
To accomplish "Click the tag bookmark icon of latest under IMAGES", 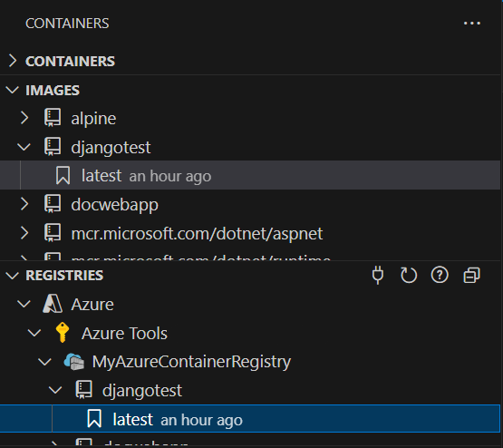I will [63, 175].
